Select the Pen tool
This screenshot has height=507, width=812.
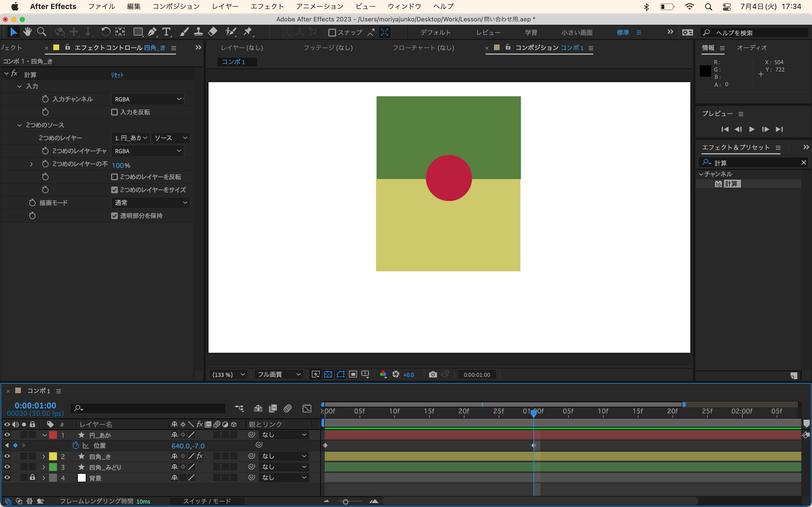(152, 32)
